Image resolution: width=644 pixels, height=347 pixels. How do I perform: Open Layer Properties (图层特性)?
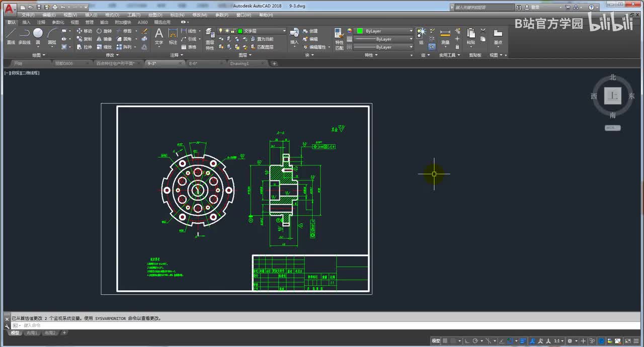click(x=210, y=38)
